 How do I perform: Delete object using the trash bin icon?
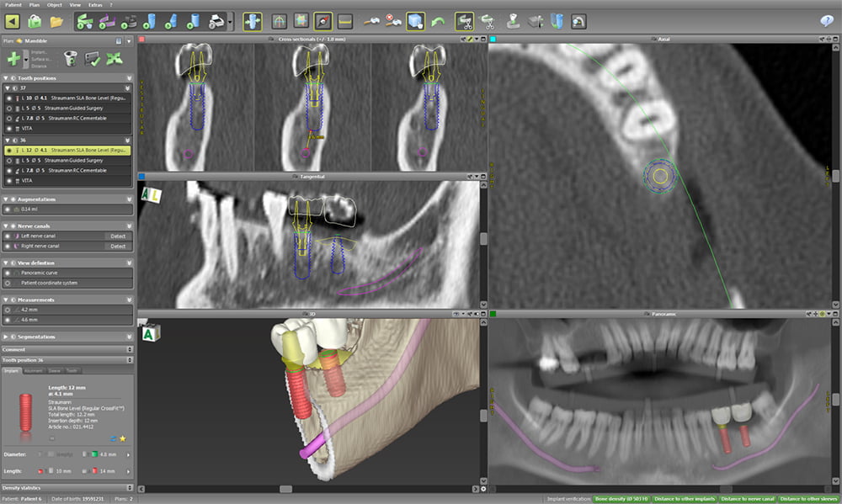pos(70,58)
